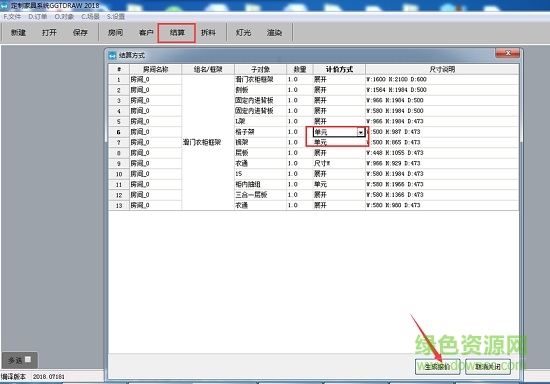This screenshot has width=550, height=384.
Task: Click the 滑门衣柜框架 sub-object cell in row 1
Action: coord(260,80)
